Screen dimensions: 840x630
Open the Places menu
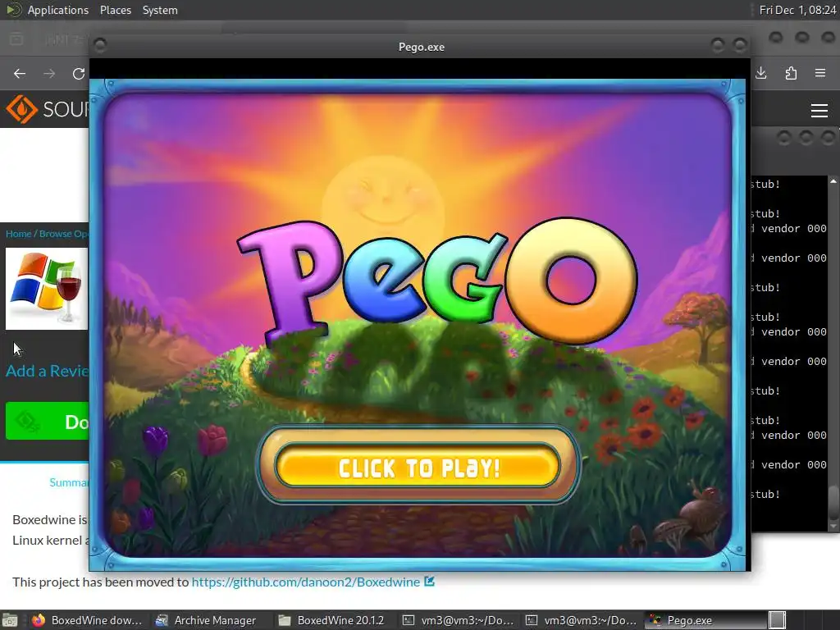116,10
